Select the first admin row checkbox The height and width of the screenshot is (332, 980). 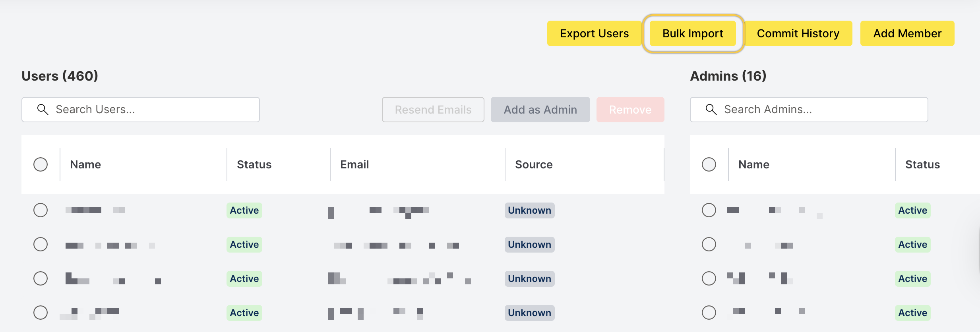709,210
